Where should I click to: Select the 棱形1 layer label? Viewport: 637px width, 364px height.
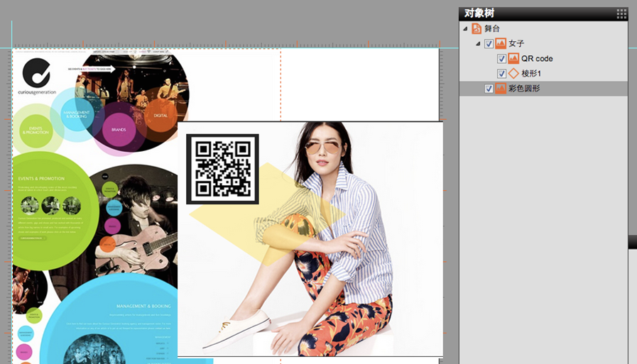coord(531,74)
